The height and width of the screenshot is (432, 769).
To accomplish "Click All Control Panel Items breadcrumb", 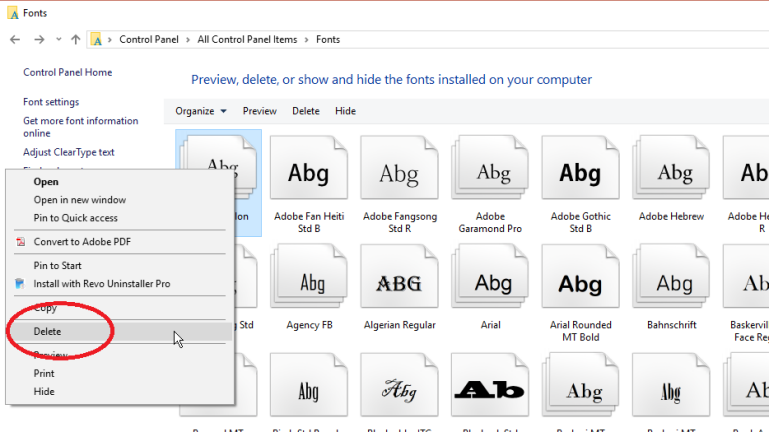I will [247, 40].
